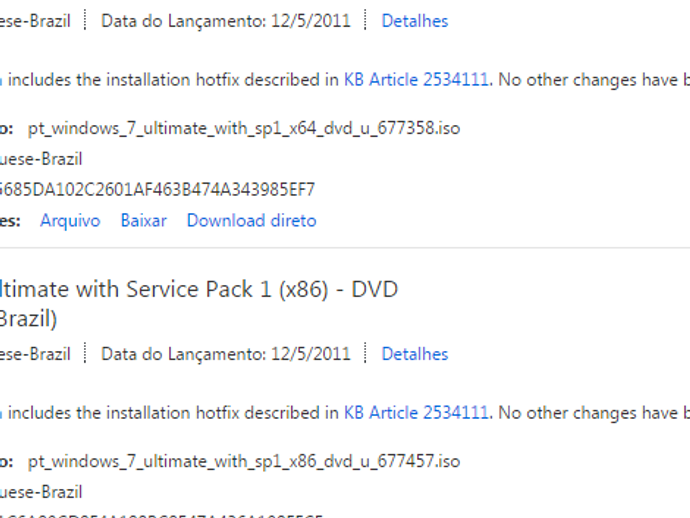Image resolution: width=690 pixels, height=518 pixels.
Task: Click the release date in the top entry
Action: point(226,21)
